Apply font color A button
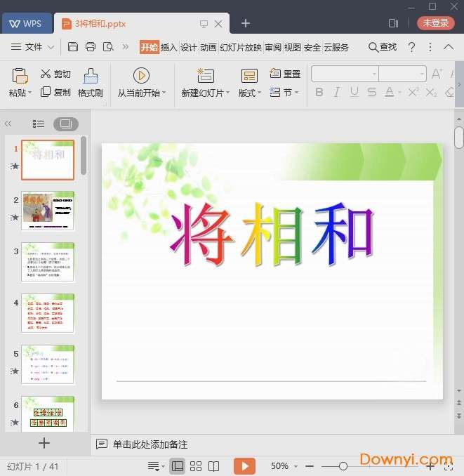This screenshot has width=464, height=476. 390,92
